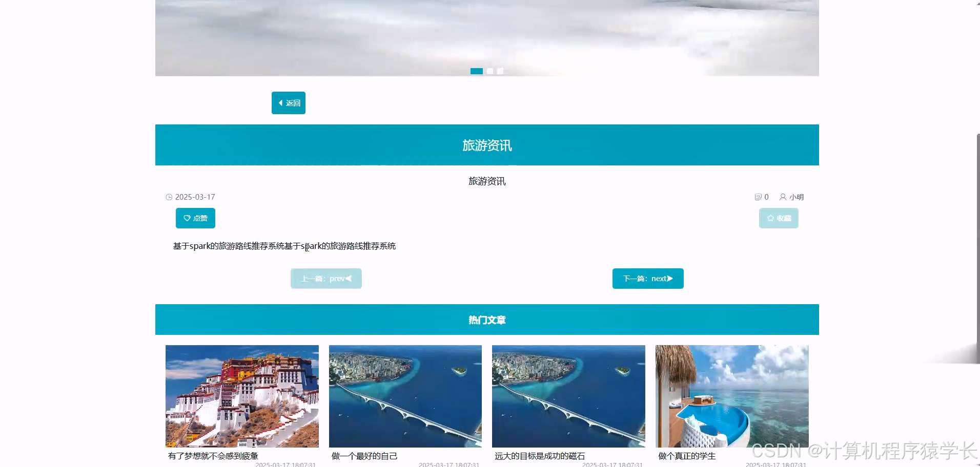
Task: Open article 做一个最好的自己
Action: coord(364,456)
